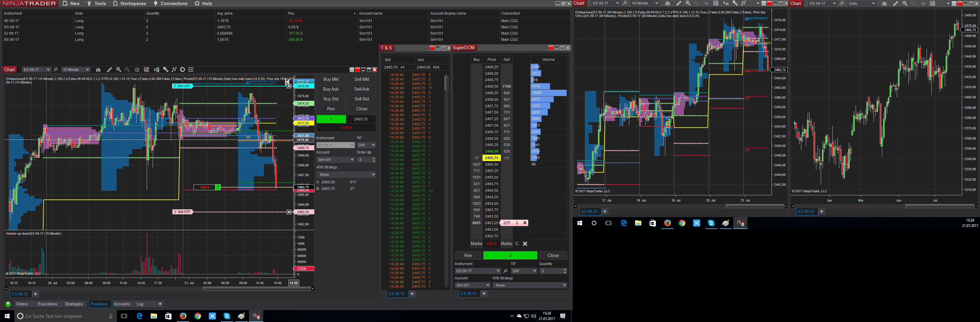Open the Daily interval dropdown
This screenshot has height=322, width=980.
point(862,3)
